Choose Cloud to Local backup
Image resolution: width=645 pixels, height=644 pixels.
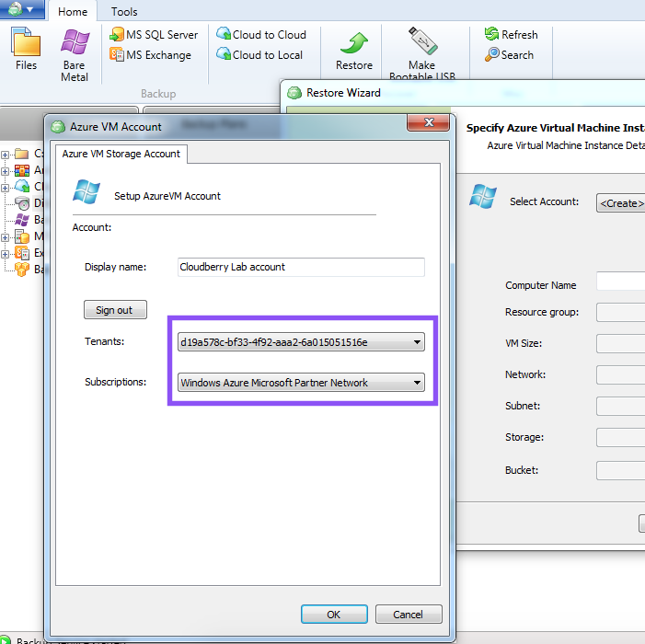[259, 54]
